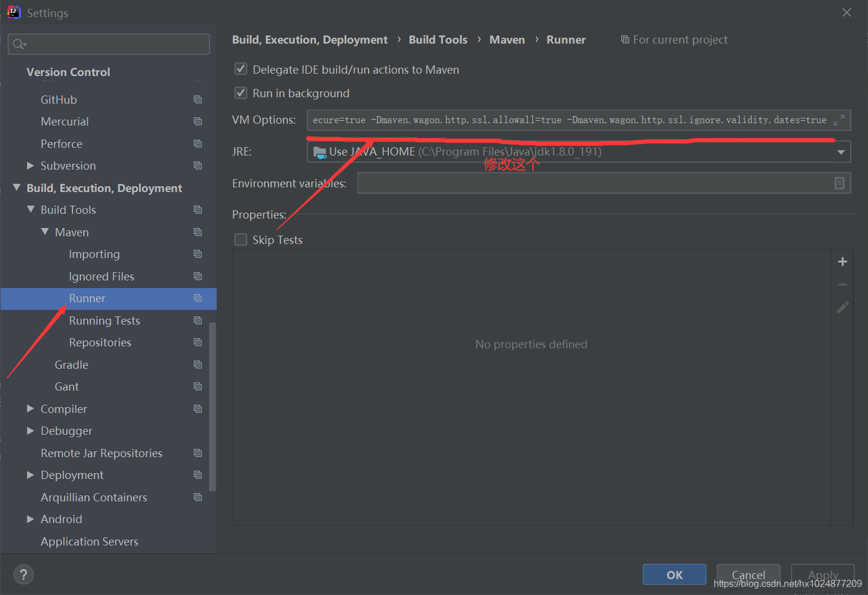Open the environment variables editor icon

coord(840,183)
